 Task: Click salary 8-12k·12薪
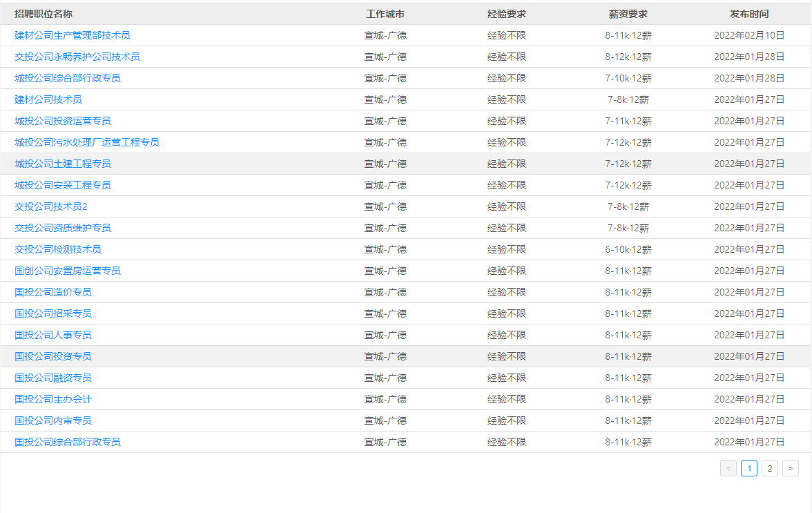tap(628, 57)
